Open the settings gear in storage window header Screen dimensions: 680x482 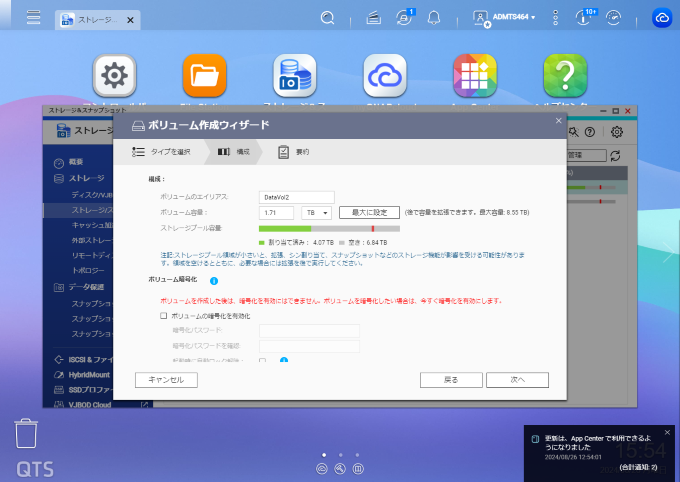617,132
